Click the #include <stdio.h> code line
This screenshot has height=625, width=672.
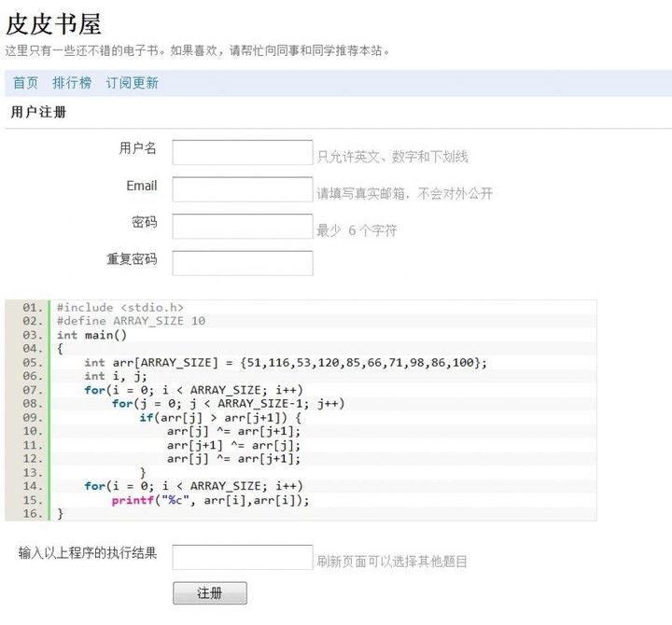coord(119,307)
